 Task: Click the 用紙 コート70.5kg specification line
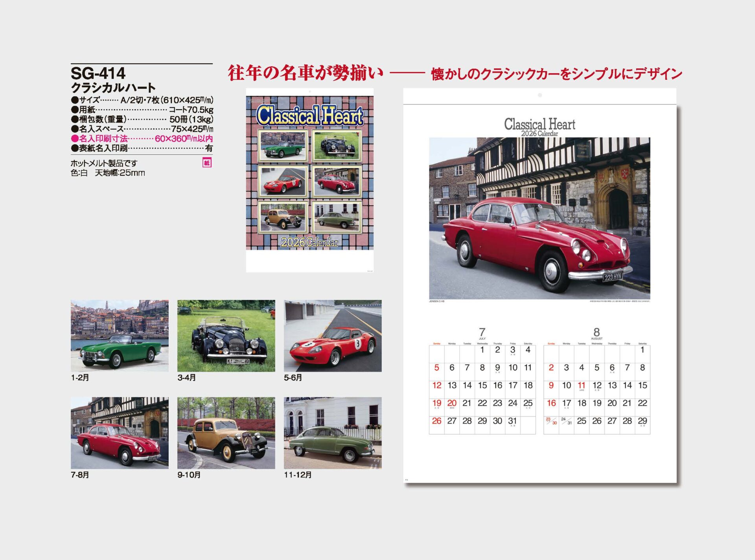(x=142, y=110)
